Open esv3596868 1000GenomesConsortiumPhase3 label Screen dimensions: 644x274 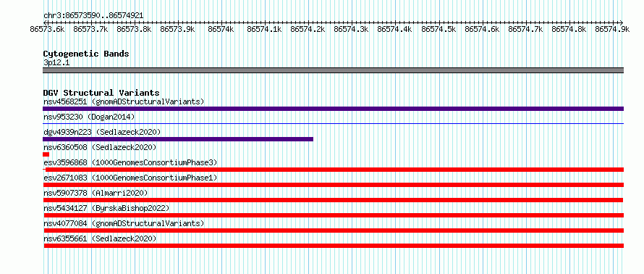130,162
